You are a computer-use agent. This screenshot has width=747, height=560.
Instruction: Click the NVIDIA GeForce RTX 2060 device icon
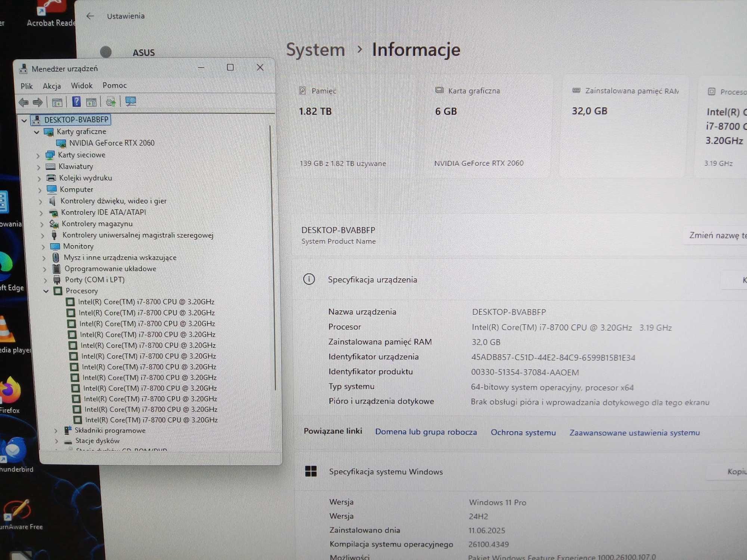[61, 143]
